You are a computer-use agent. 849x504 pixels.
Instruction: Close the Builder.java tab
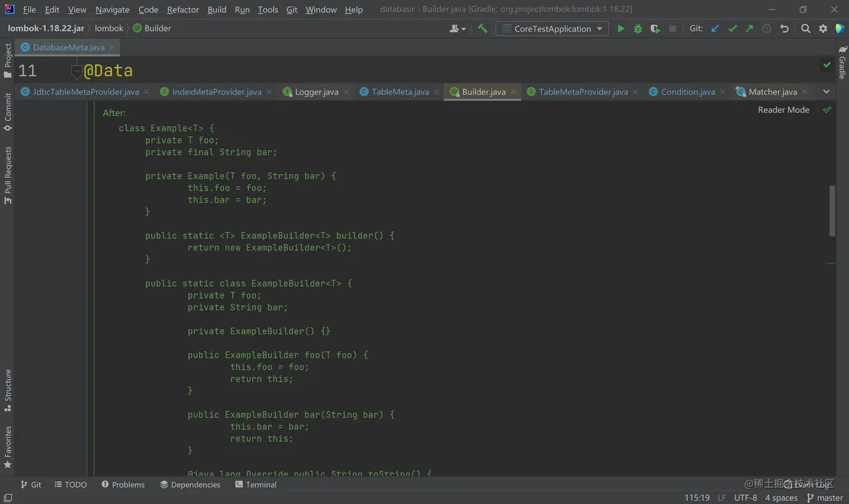[513, 91]
